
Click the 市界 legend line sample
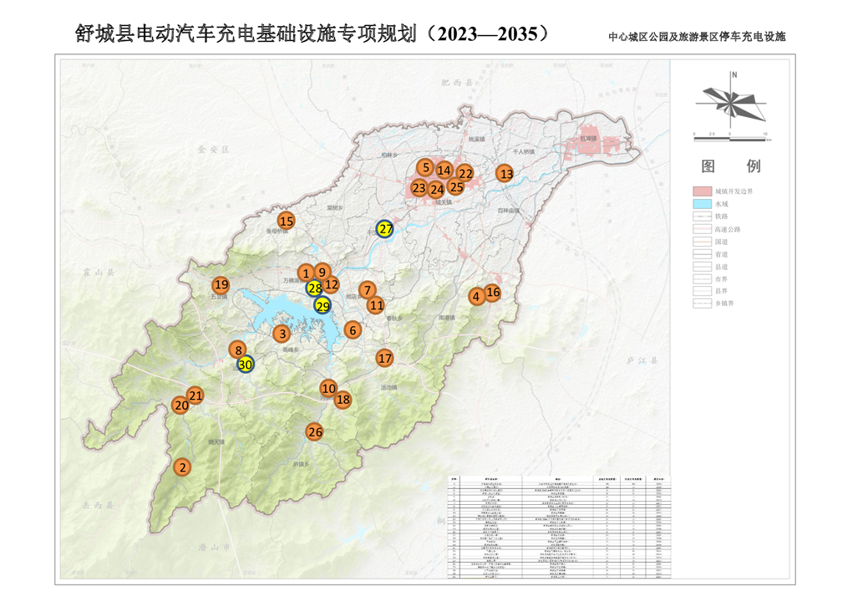pyautogui.click(x=702, y=278)
